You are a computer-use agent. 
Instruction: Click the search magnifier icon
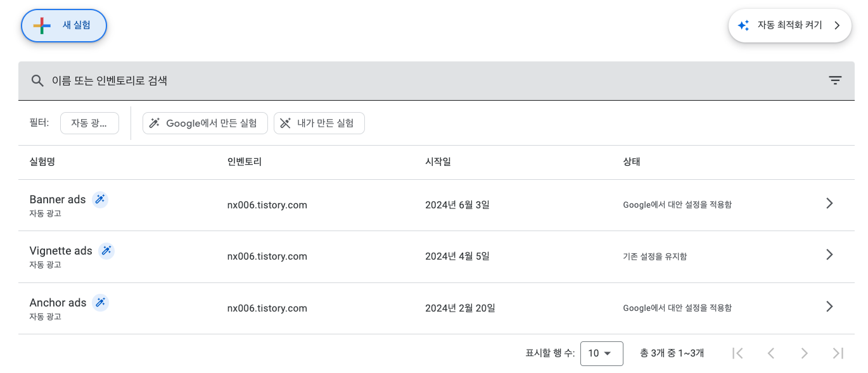[x=37, y=80]
